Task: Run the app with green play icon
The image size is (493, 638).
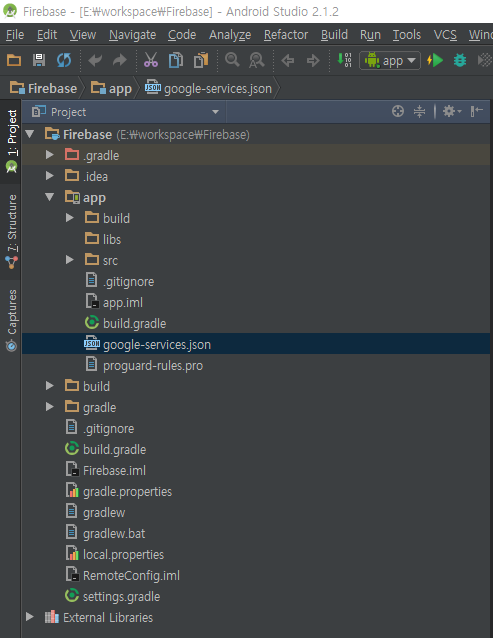Action: click(435, 60)
